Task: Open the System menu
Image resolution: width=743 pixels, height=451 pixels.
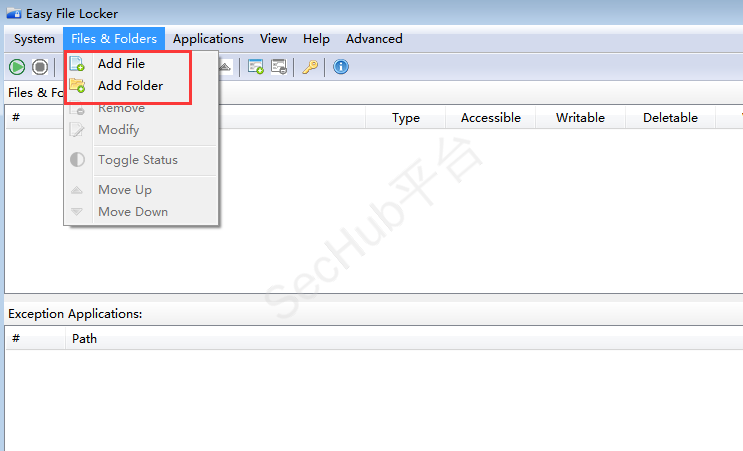Action: click(x=34, y=39)
